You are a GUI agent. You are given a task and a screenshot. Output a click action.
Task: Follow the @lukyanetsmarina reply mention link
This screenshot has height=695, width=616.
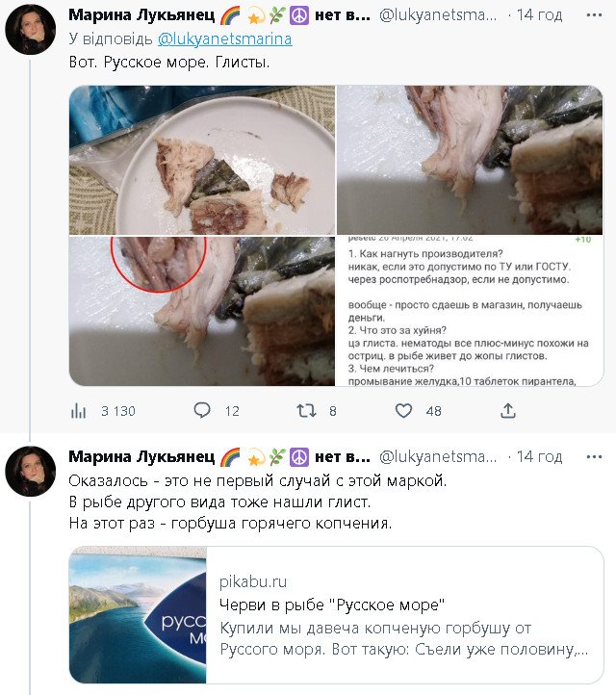(x=224, y=39)
